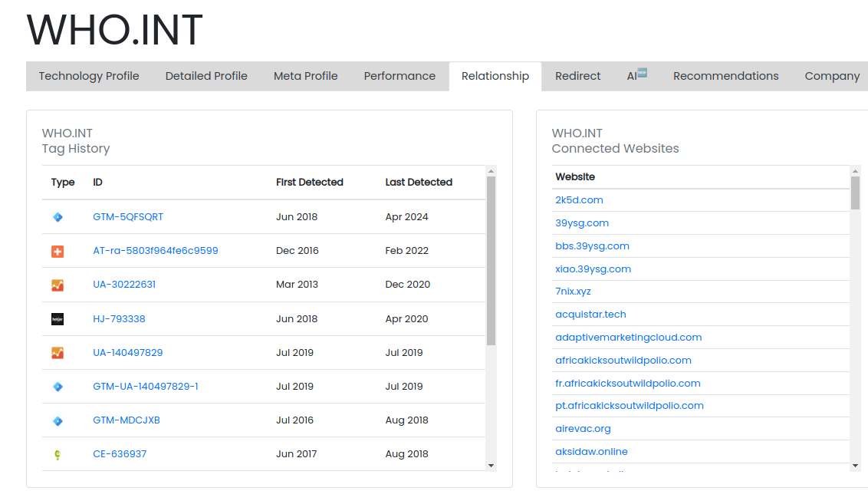
Task: Click the Last Detected column header
Action: point(419,182)
